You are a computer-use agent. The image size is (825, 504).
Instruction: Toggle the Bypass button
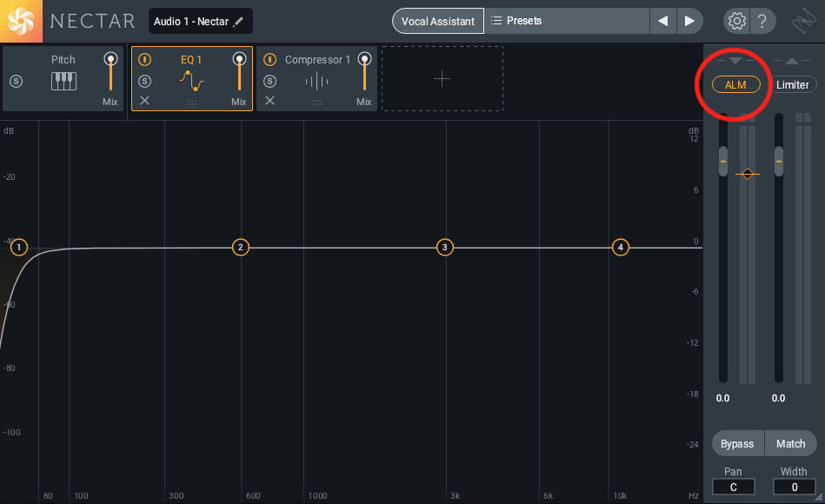[x=737, y=443]
